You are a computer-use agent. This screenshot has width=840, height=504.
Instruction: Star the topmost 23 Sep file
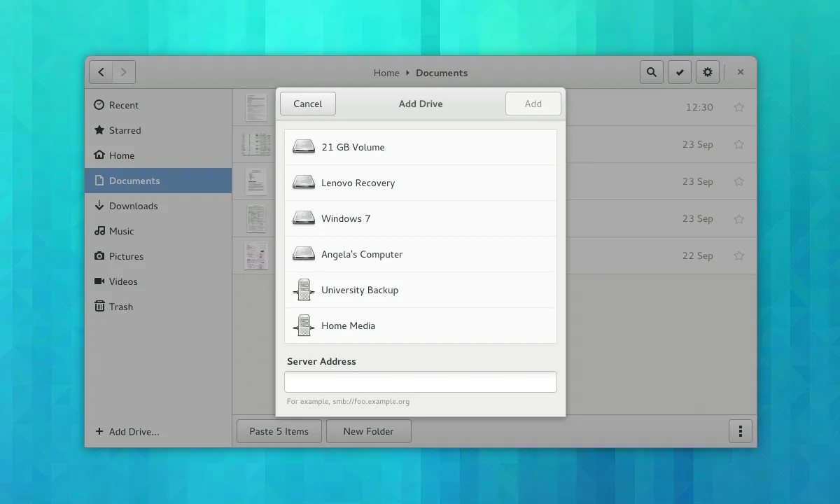tap(738, 144)
